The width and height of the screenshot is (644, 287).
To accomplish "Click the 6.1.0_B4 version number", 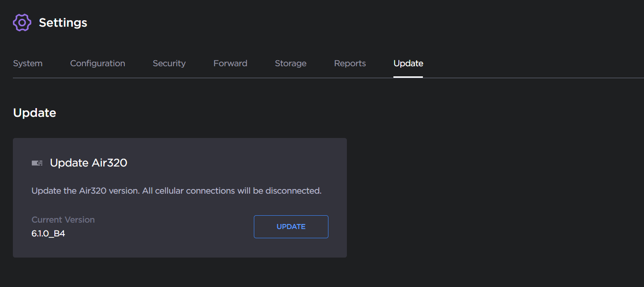I will point(48,234).
